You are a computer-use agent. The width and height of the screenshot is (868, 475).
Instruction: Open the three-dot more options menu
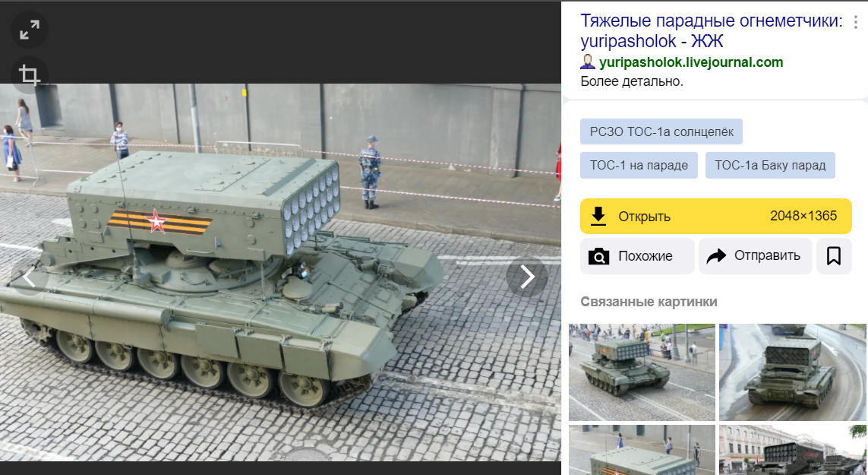856,22
